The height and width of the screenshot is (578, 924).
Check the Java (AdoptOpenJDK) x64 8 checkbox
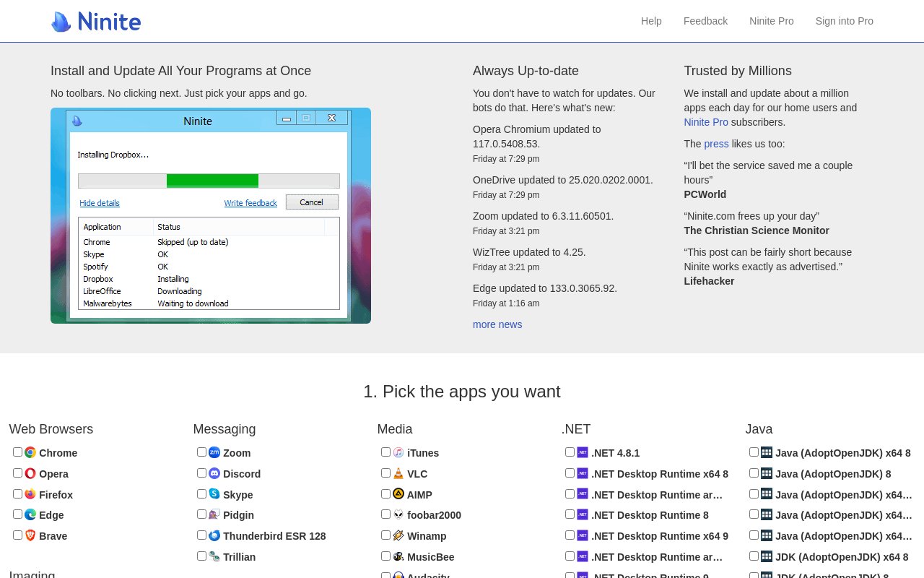point(754,452)
